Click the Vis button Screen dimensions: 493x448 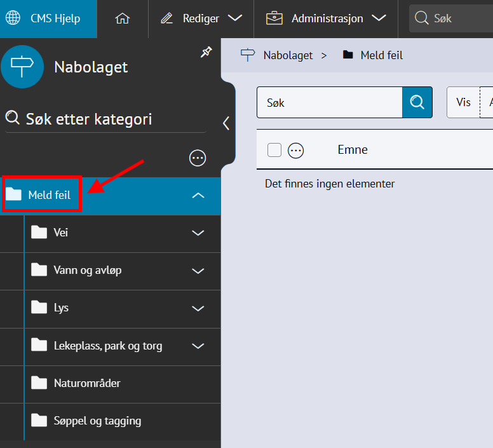click(x=463, y=102)
